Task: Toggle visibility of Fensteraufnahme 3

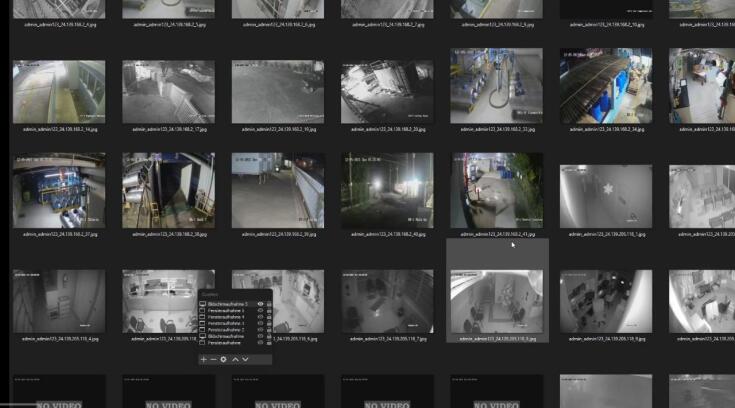Action: 260,310
